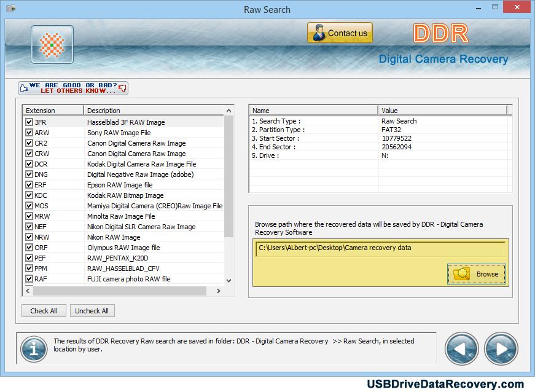Toggle the NEF extension checkbox
535x392 pixels.
[x=29, y=227]
